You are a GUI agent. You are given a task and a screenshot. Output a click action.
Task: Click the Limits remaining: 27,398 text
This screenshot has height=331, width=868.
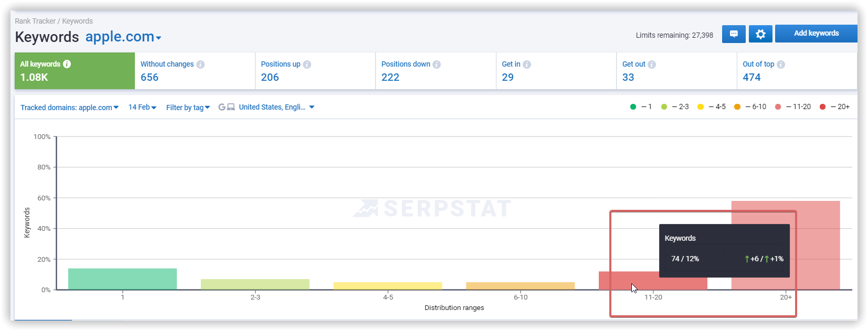click(674, 35)
